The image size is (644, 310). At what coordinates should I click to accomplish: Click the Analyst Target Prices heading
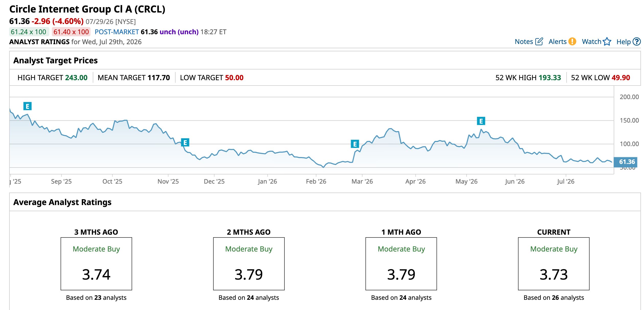click(55, 61)
